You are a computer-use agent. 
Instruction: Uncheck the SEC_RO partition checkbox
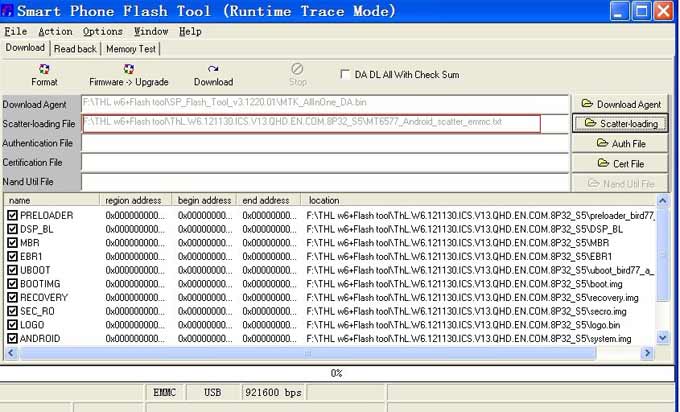(13, 311)
